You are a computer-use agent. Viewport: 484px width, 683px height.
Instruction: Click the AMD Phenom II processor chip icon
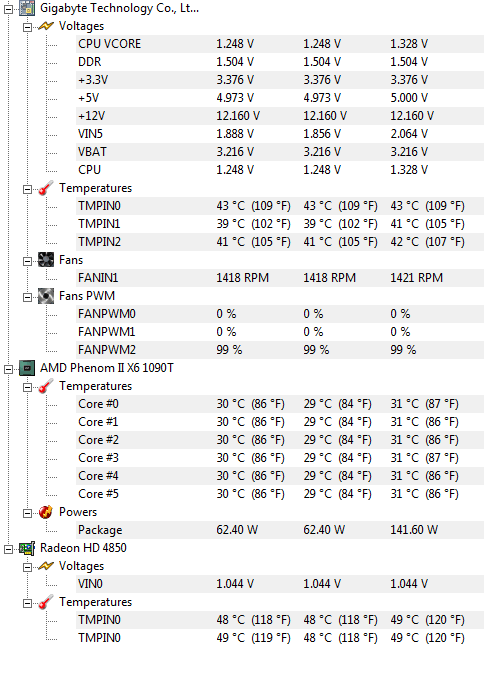click(27, 368)
